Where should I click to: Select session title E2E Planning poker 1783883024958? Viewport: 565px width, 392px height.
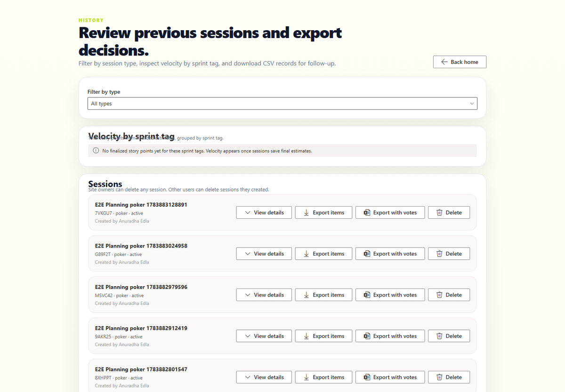tap(141, 246)
